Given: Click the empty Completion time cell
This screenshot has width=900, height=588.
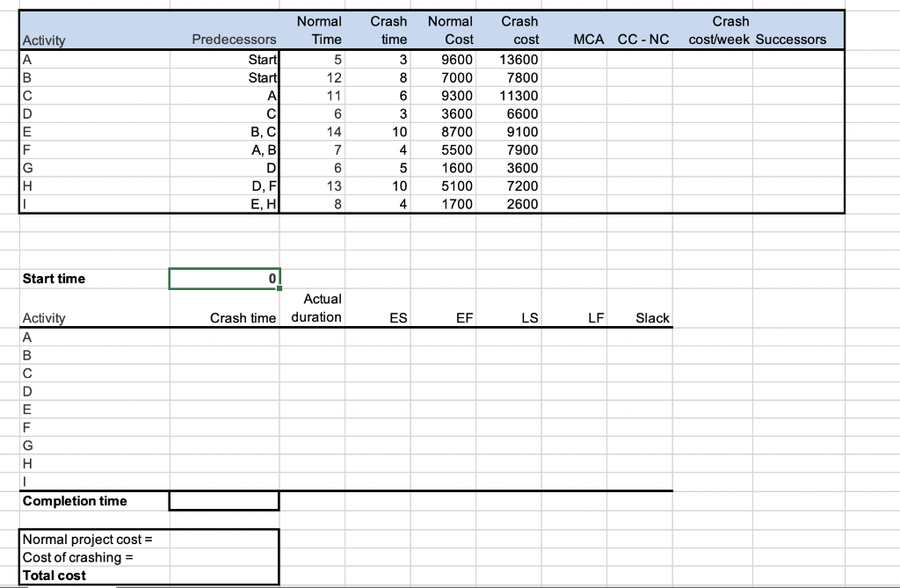Looking at the screenshot, I should [x=224, y=500].
